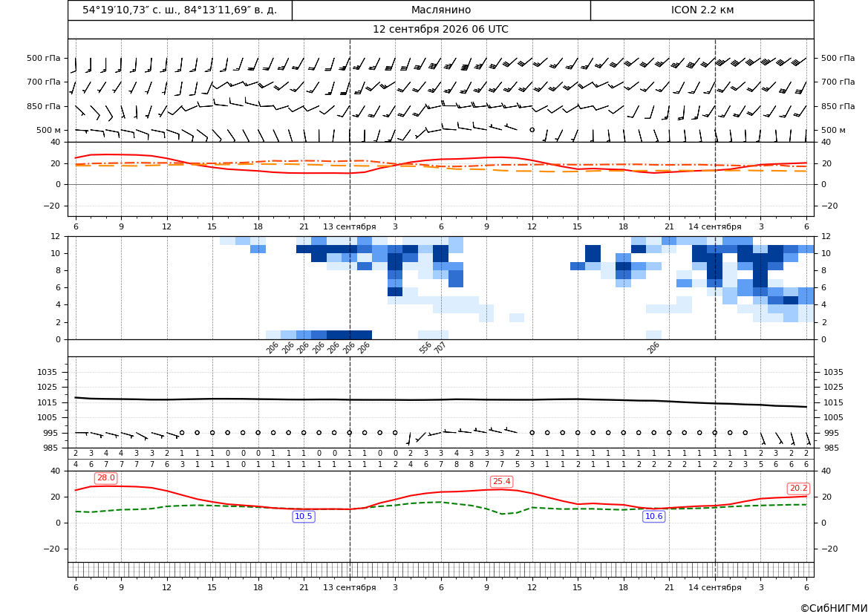Screen dimensions: 868x614
Task: Click the 850 гПа right axis label
Action: tap(838, 106)
